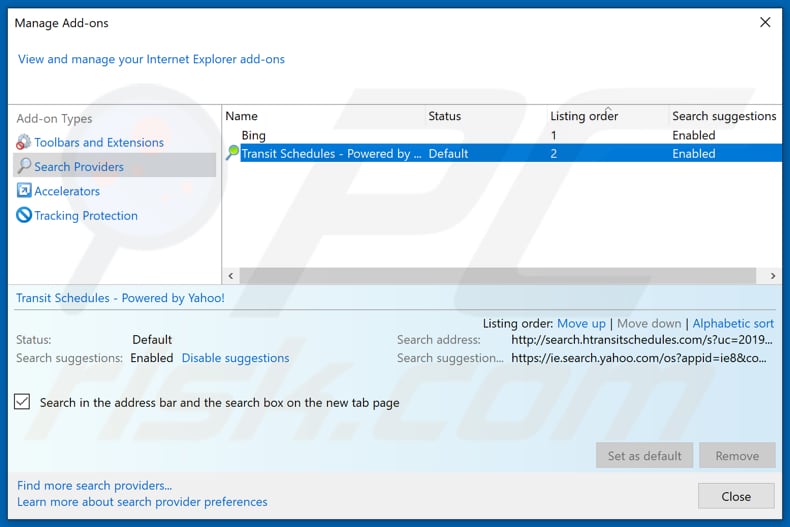
Task: Select the Bing search provider row
Action: (502, 135)
